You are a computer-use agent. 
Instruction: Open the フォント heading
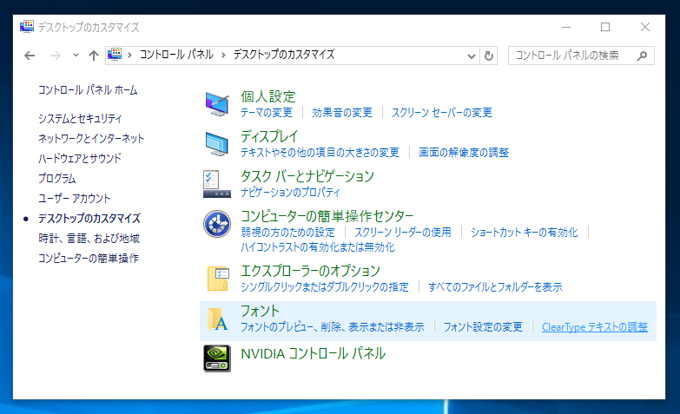(x=260, y=311)
